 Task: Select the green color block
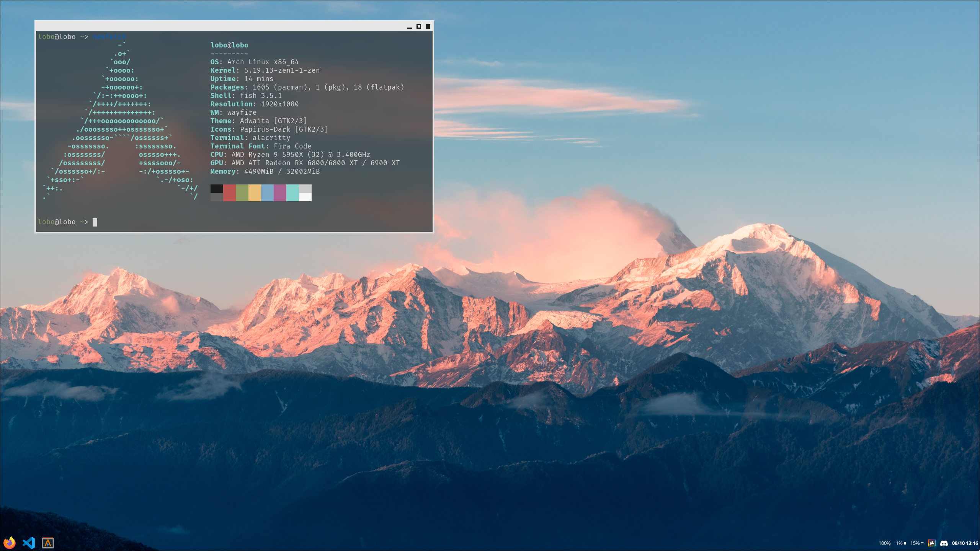(242, 192)
